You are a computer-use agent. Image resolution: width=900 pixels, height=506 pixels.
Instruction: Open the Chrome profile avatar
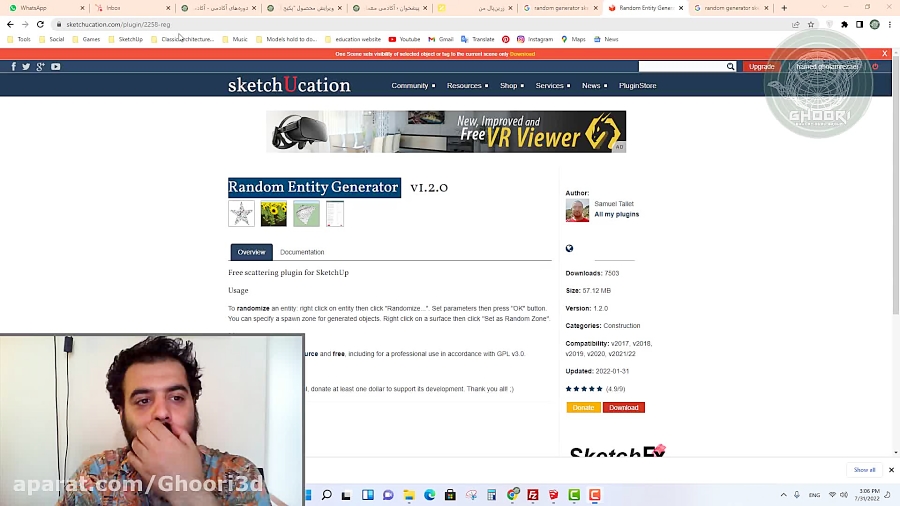click(875, 24)
